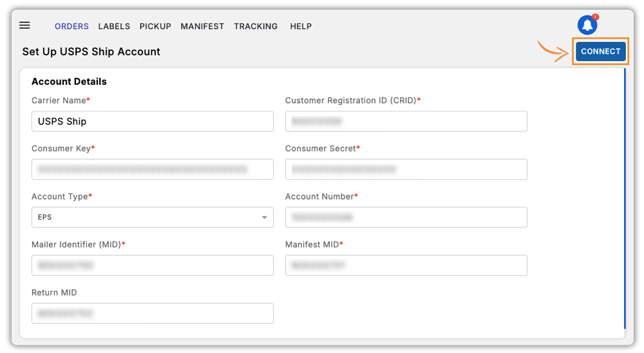The width and height of the screenshot is (644, 353).
Task: Click the Customer Registration ID field
Action: [x=406, y=121]
